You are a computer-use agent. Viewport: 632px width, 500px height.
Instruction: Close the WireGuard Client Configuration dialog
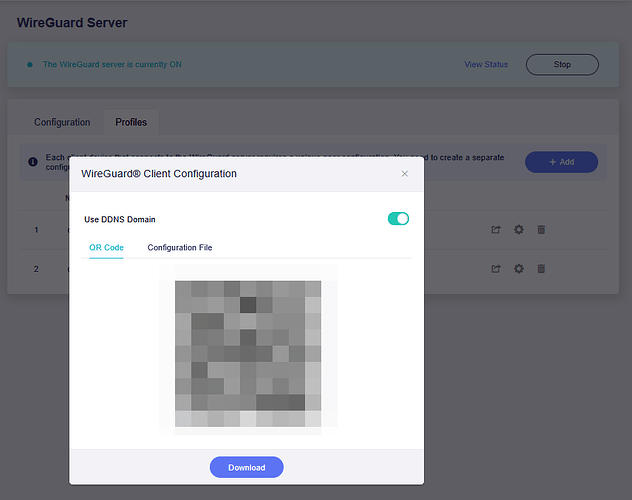tap(405, 174)
